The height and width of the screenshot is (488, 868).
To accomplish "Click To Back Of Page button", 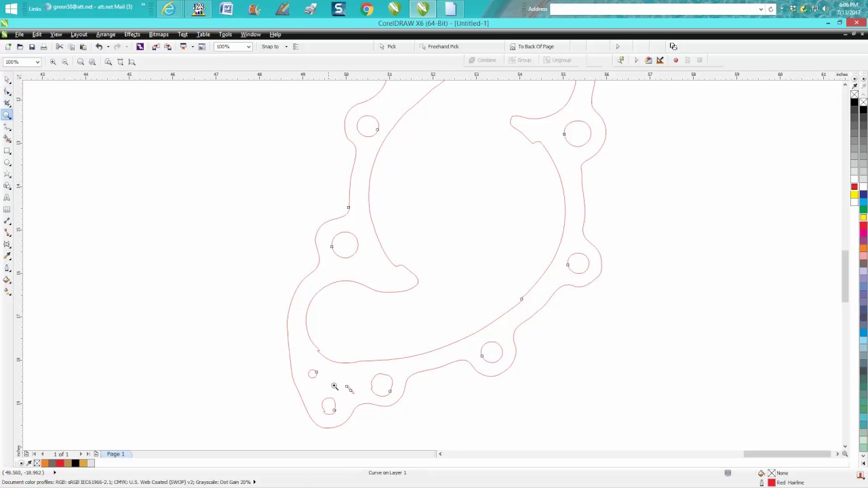I will [x=532, y=47].
